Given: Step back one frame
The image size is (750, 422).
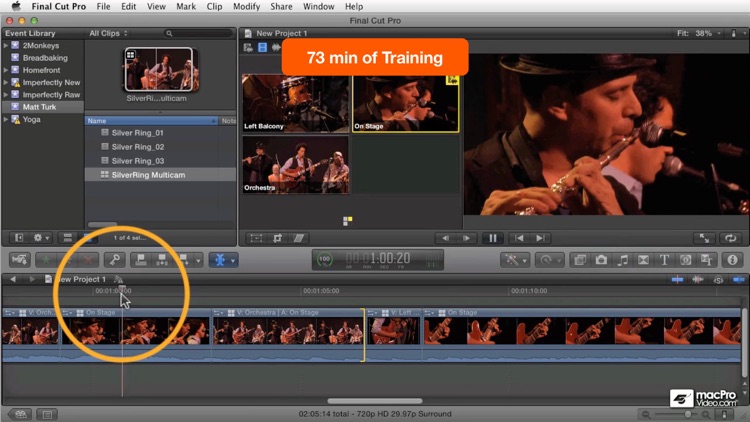Looking at the screenshot, I should pyautogui.click(x=445, y=238).
